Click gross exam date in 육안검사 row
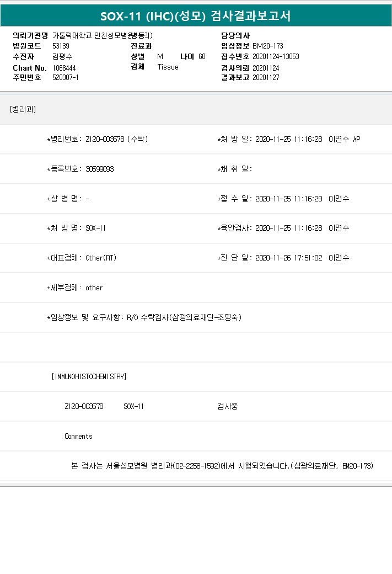Screen dimensions: 392x574 click(x=288, y=228)
